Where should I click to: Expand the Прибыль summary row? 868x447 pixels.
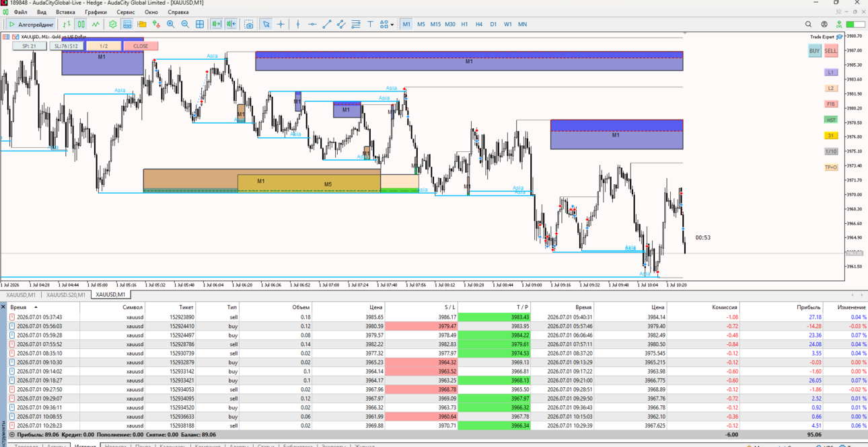(11, 435)
